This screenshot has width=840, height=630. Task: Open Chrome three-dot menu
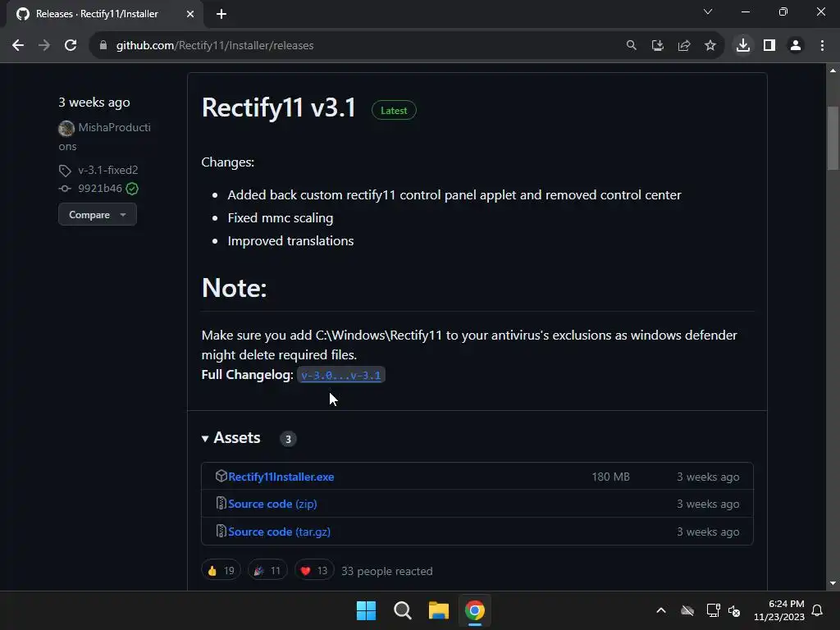(x=822, y=46)
